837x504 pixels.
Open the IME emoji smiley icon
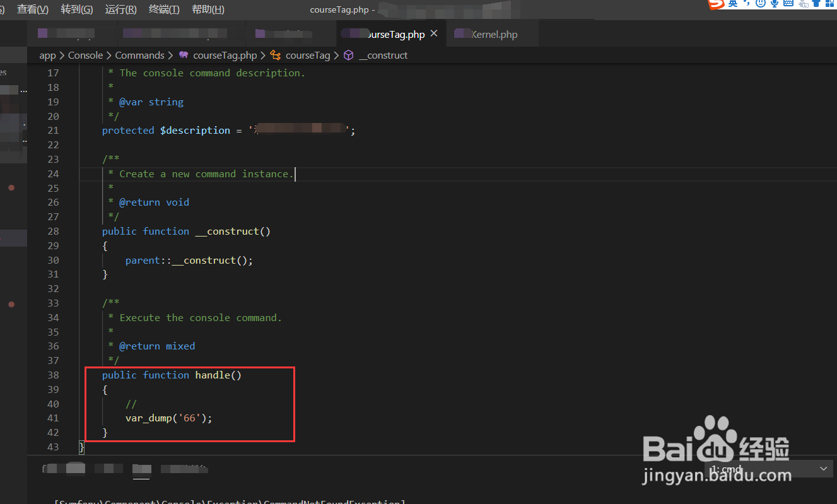point(761,4)
